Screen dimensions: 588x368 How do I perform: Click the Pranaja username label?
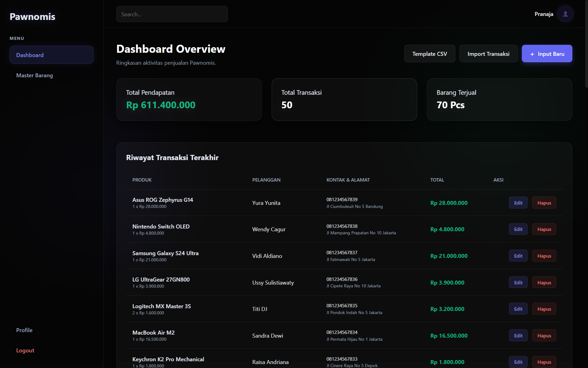pyautogui.click(x=544, y=14)
